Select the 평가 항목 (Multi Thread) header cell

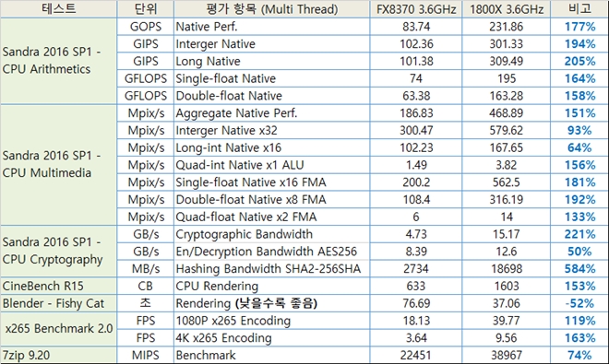[x=271, y=8]
